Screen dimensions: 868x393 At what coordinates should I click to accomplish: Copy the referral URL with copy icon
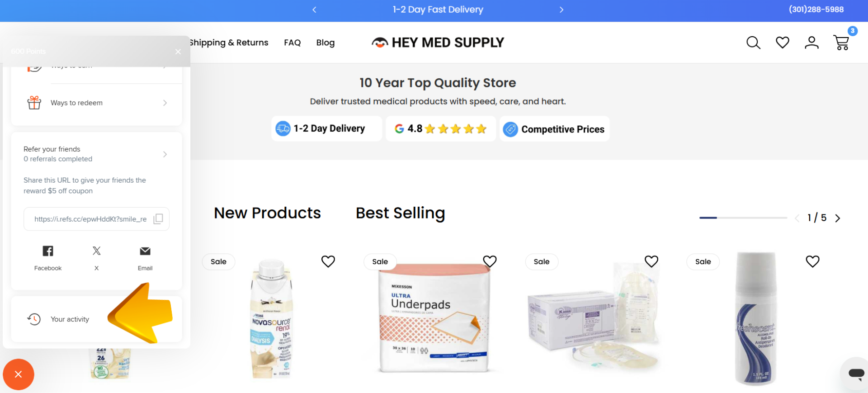coord(158,219)
